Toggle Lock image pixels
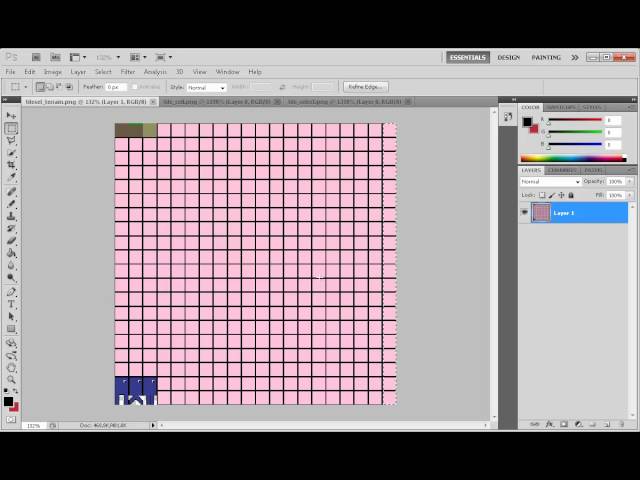Image resolution: width=640 pixels, height=480 pixels. 552,195
